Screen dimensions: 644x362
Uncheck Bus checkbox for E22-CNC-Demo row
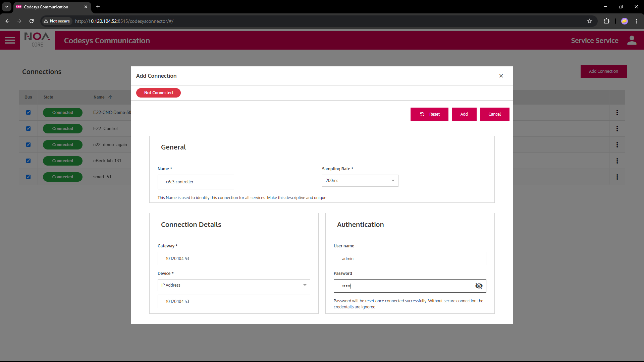coord(29,113)
